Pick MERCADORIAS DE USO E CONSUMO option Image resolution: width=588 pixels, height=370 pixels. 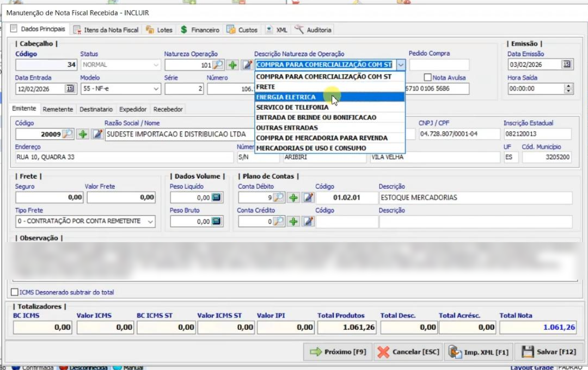click(330, 148)
